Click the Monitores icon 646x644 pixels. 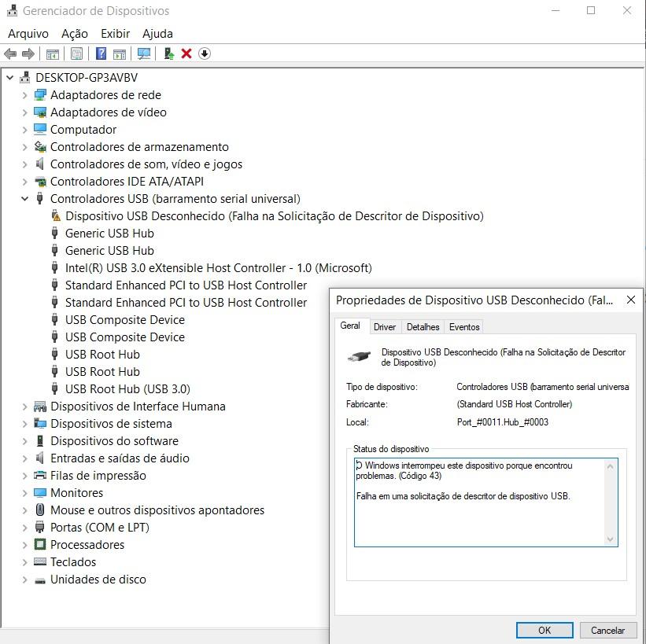click(40, 492)
